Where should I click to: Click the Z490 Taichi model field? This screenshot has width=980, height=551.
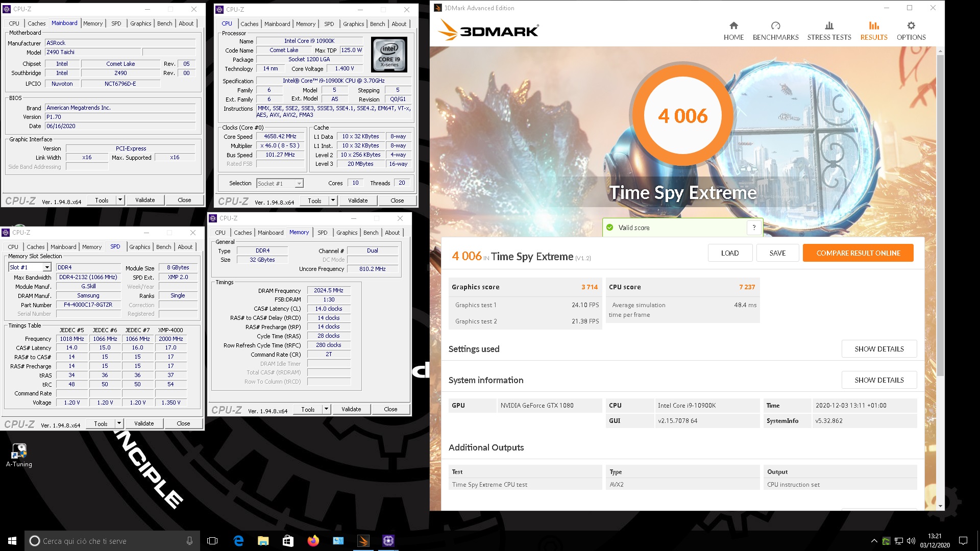tap(93, 52)
